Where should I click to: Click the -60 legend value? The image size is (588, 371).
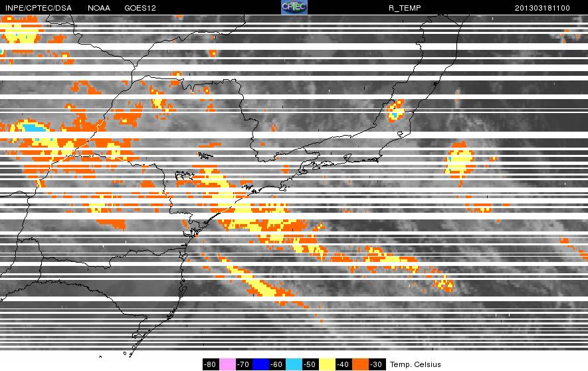coord(277,364)
